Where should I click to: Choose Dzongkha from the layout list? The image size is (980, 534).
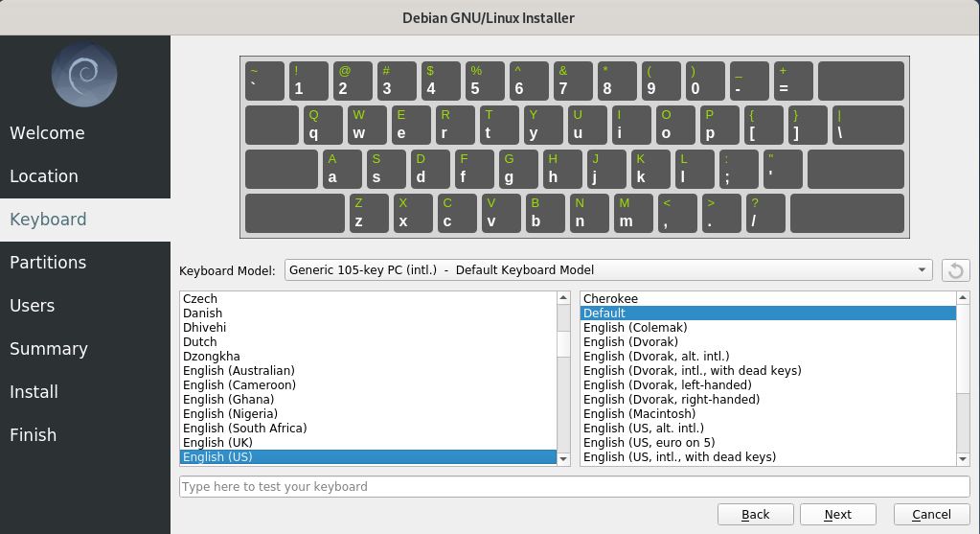tap(368, 357)
